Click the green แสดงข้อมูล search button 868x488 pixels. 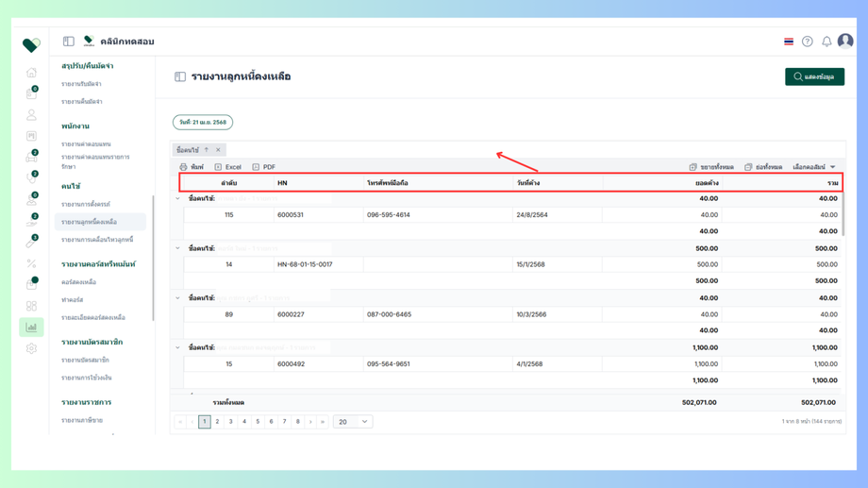pyautogui.click(x=814, y=76)
